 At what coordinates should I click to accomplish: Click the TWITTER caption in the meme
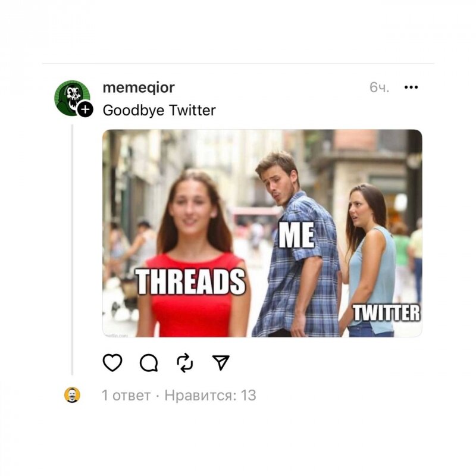coord(386,313)
